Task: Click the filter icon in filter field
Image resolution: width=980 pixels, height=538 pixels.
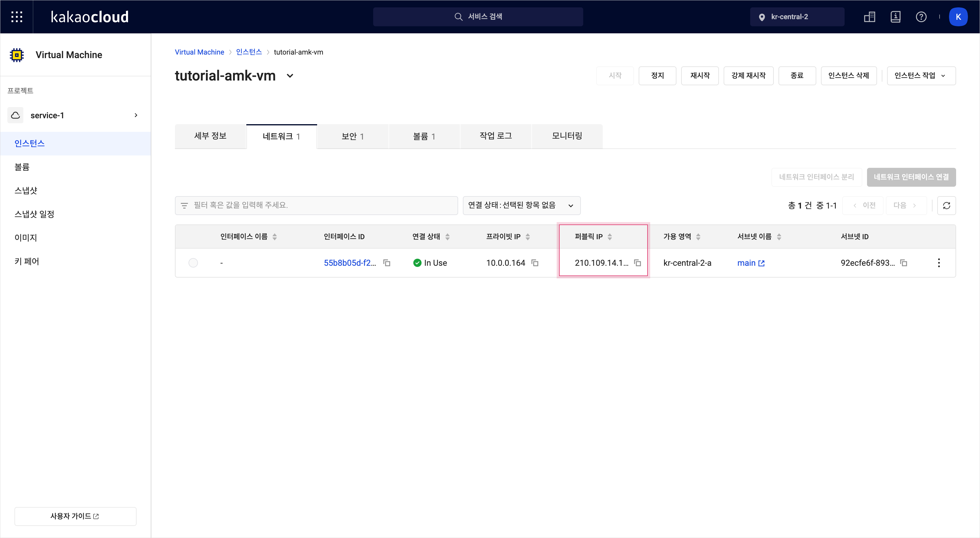Action: click(x=184, y=206)
